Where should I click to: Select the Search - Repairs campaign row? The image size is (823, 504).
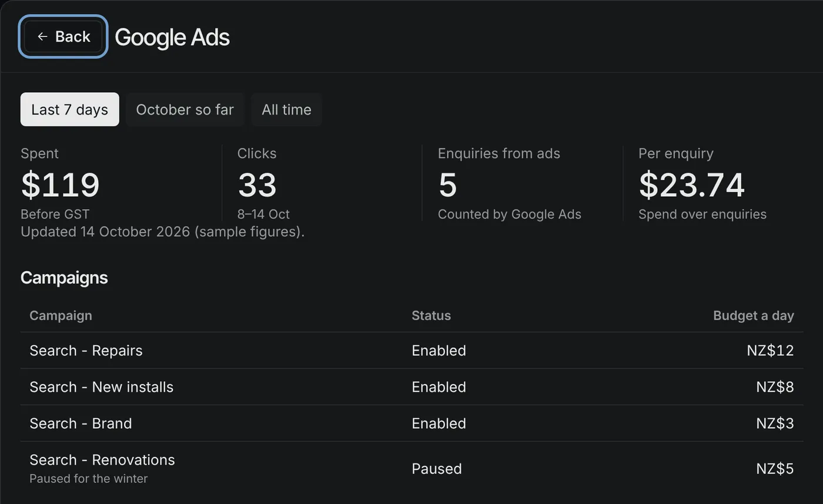coord(411,351)
